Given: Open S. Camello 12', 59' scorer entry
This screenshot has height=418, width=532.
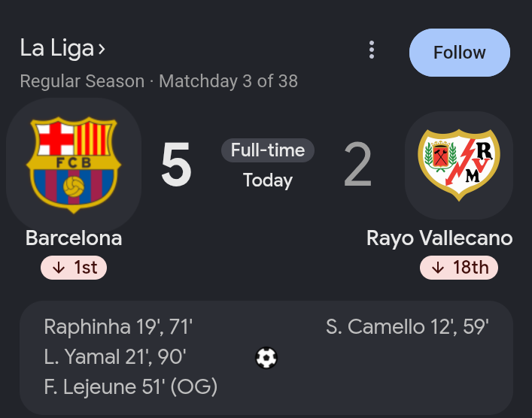Looking at the screenshot, I should tap(407, 327).
